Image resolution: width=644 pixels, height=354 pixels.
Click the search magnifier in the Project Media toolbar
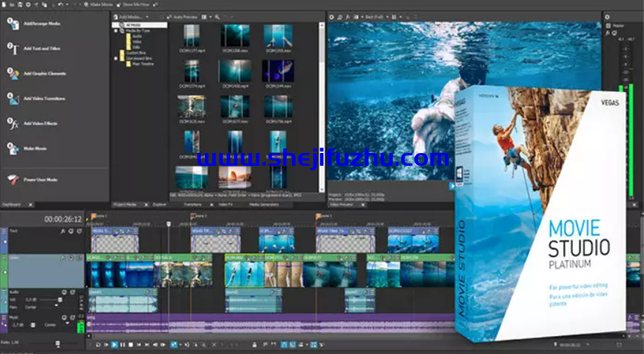217,16
